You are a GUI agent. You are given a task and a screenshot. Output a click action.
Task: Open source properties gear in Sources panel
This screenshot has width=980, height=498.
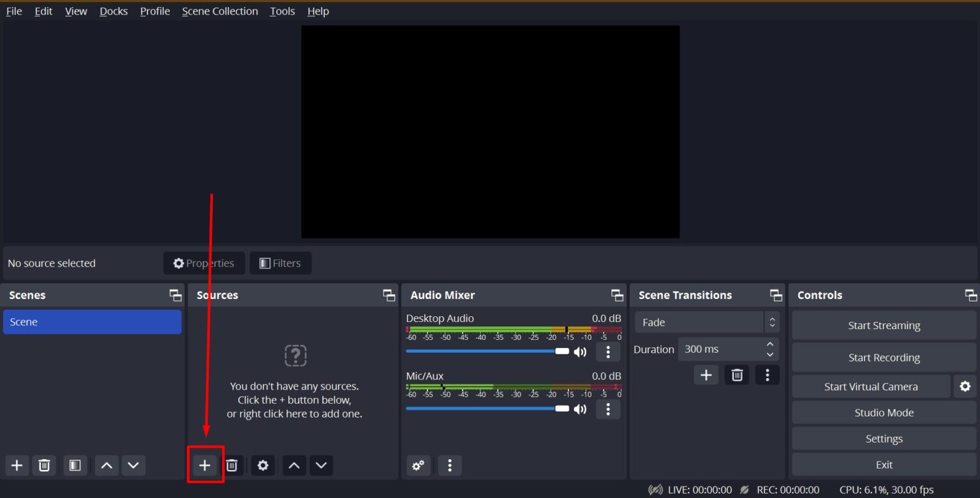pyautogui.click(x=263, y=465)
